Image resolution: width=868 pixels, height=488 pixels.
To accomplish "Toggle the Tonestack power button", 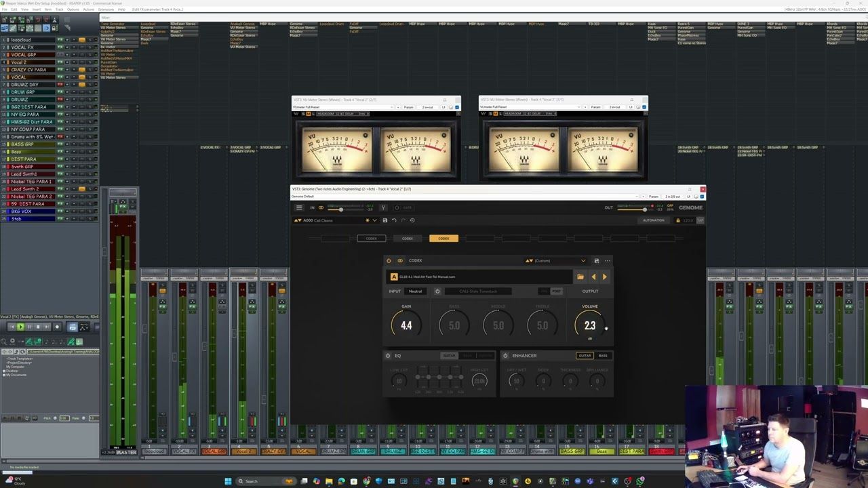I will pyautogui.click(x=437, y=291).
